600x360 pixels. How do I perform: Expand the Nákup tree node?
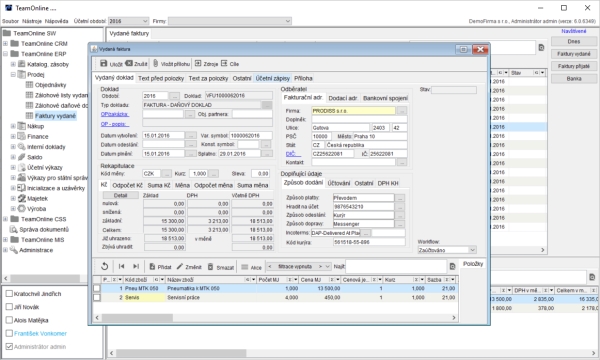pos(13,126)
